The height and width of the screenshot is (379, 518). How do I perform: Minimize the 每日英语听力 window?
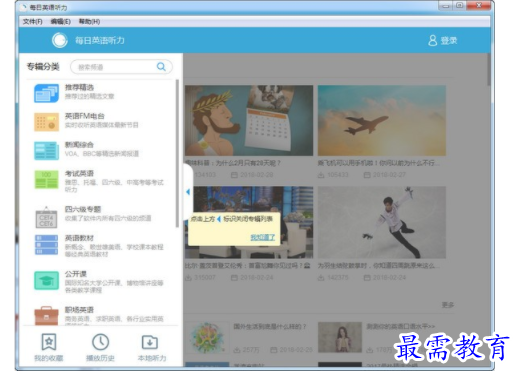(x=446, y=6)
